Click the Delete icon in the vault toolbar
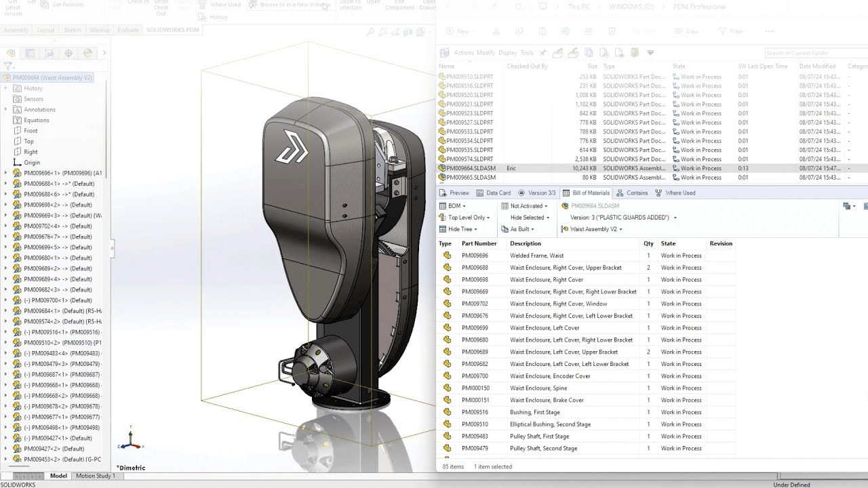The image size is (868, 488). coord(611,31)
